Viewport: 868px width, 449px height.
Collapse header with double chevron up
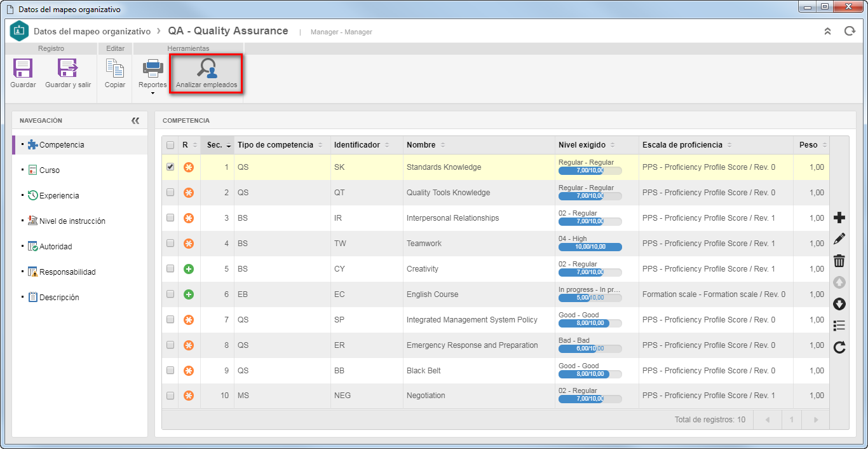[827, 31]
